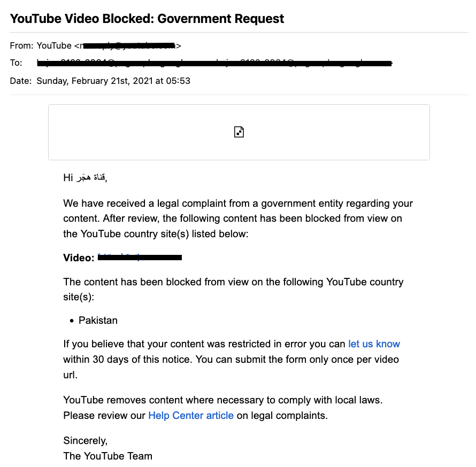Click "The YouTube Team" signature line
Image resolution: width=476 pixels, height=467 pixels.
click(108, 456)
